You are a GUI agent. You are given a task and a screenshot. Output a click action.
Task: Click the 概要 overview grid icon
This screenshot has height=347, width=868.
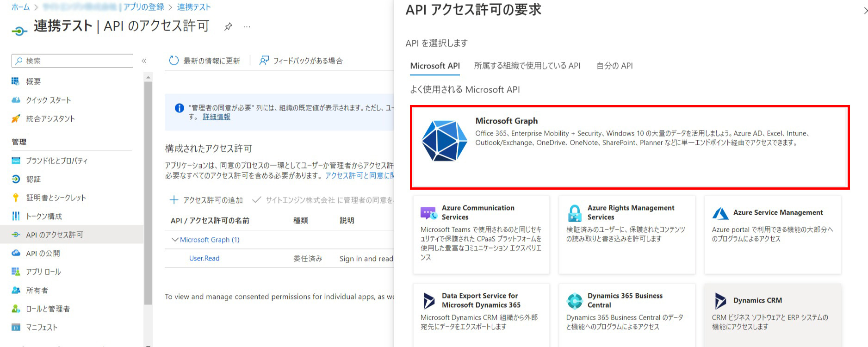(x=16, y=81)
